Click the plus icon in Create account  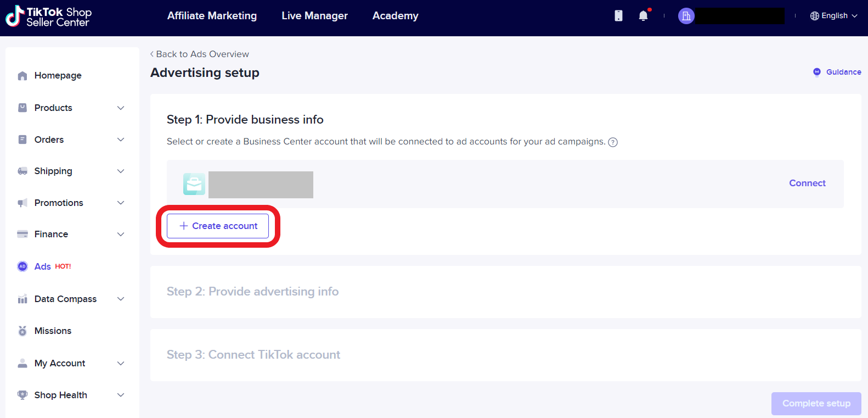tap(184, 226)
